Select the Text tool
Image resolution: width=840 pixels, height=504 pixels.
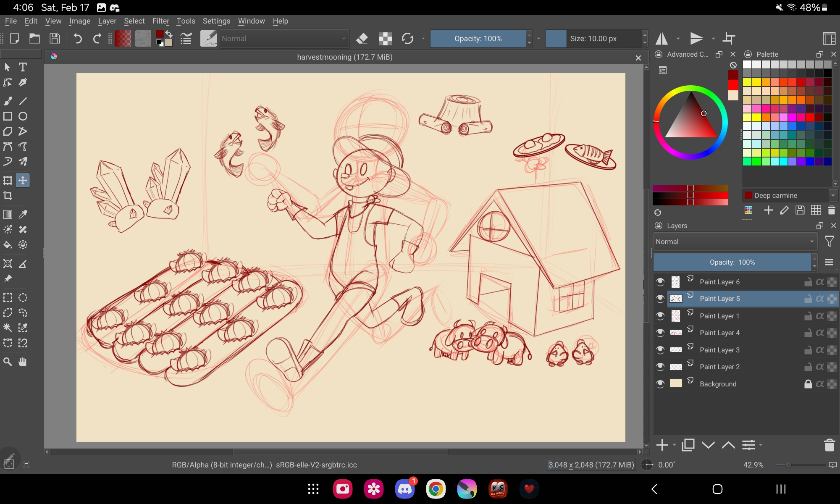click(23, 67)
